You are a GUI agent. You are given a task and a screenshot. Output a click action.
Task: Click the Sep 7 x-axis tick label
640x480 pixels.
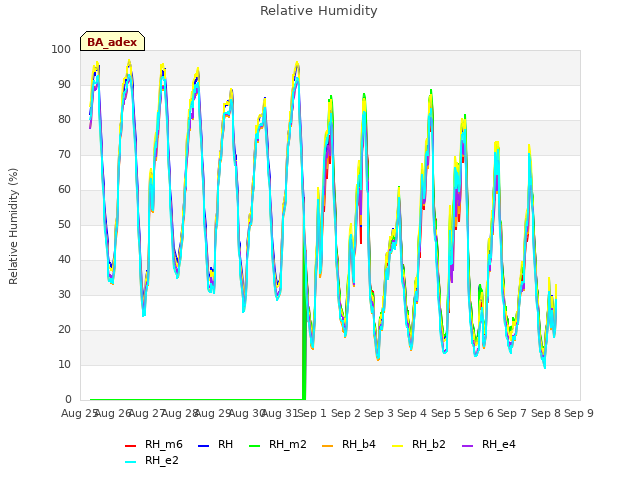tap(512, 413)
